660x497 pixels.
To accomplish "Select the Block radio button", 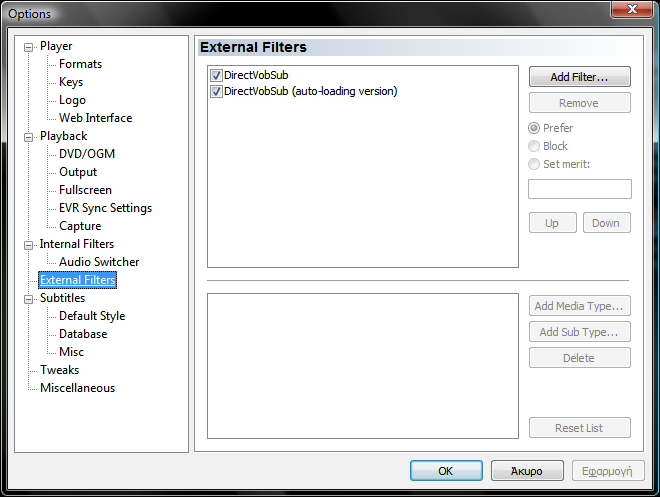I will pyautogui.click(x=534, y=146).
